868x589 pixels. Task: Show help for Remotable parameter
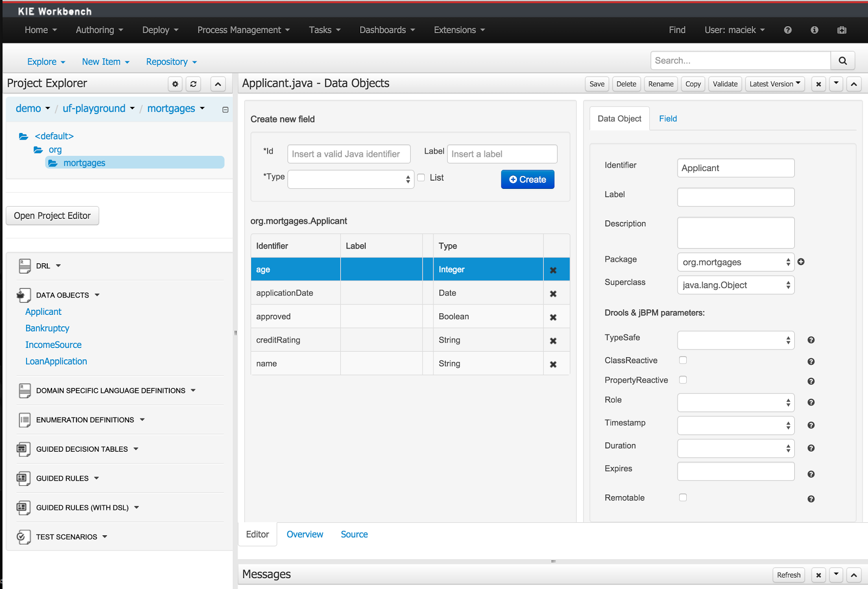pos(811,499)
